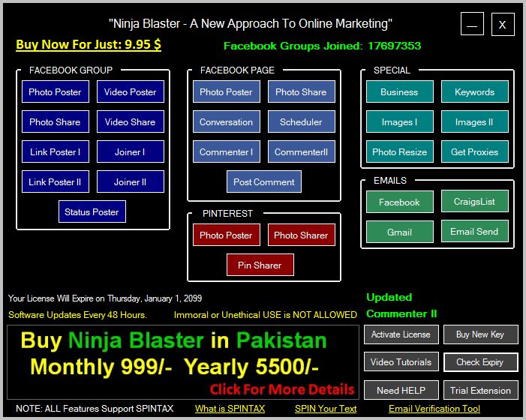Launch Images II tool

click(x=475, y=121)
